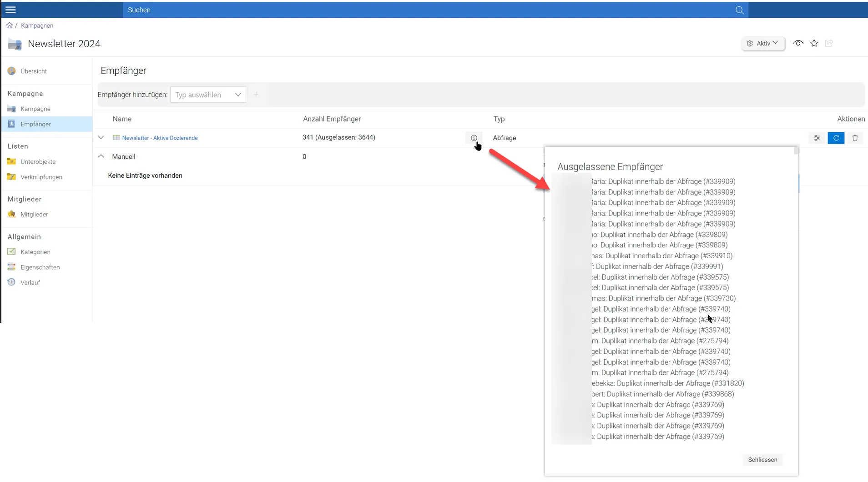Click the Typ column header
Screen dimensions: 868x482
click(x=499, y=119)
